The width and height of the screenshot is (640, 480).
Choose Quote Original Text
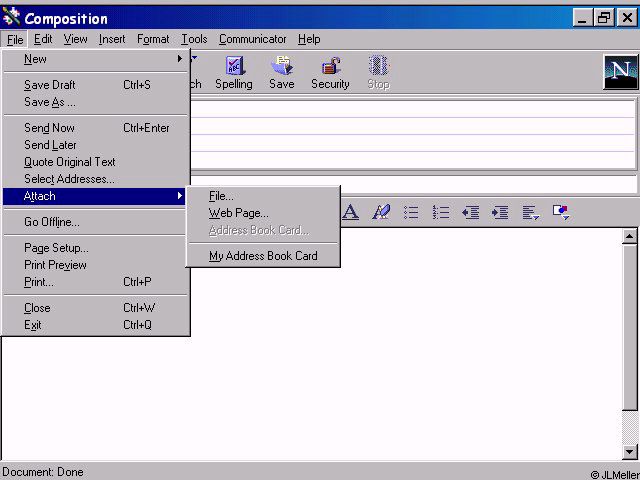(x=95, y=162)
